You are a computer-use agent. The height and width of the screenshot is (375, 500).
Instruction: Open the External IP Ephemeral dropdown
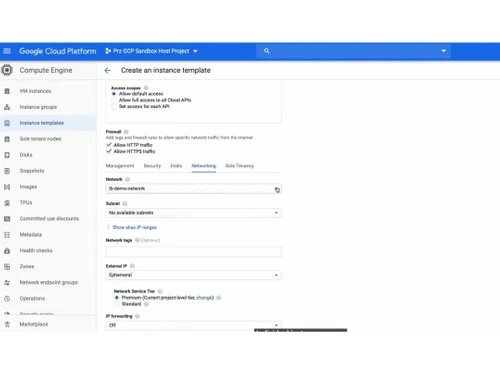pos(193,275)
